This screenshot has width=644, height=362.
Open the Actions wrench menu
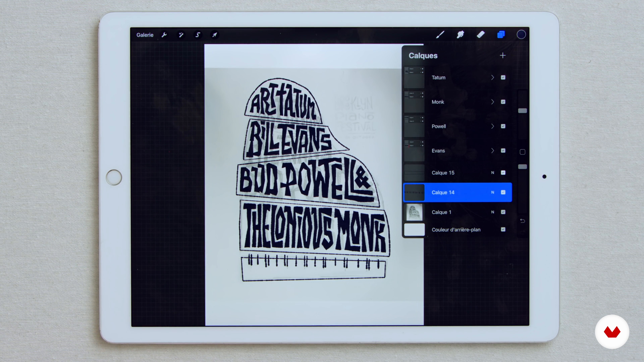[x=164, y=35]
